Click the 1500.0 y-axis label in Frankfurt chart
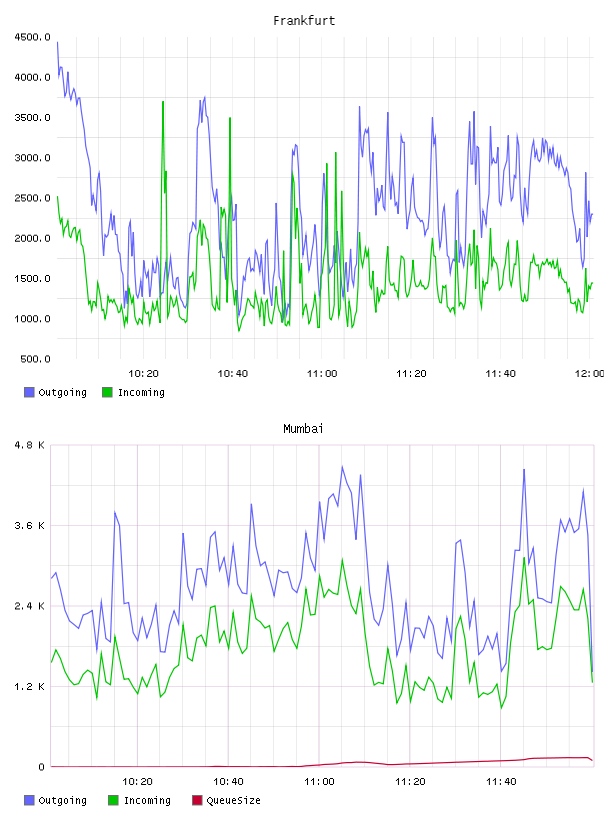This screenshot has height=816, width=608. click(32, 278)
